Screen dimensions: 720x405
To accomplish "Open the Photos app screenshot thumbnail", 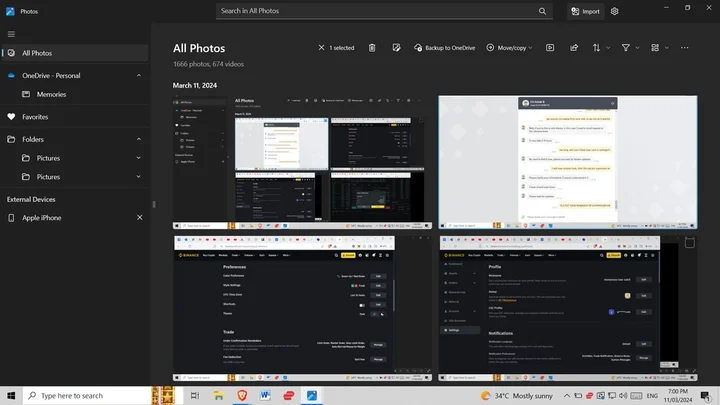I will point(302,162).
